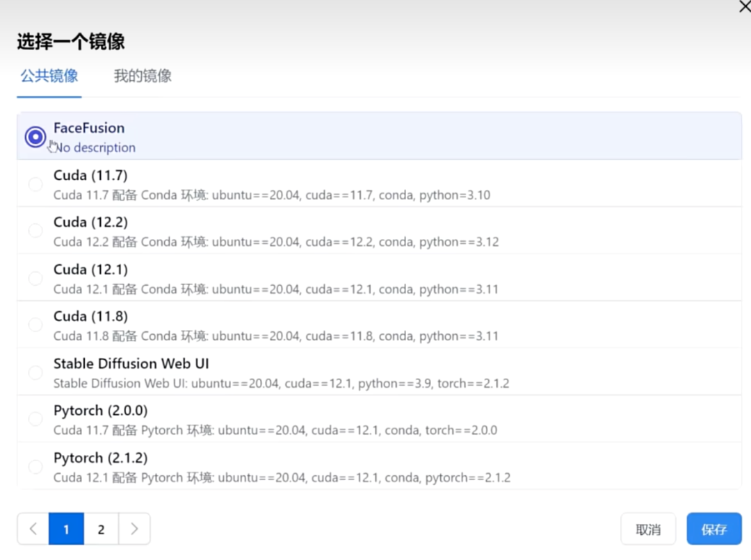Select the Cuda (11.7) radio button
Image resolution: width=751 pixels, height=560 pixels.
point(35,184)
